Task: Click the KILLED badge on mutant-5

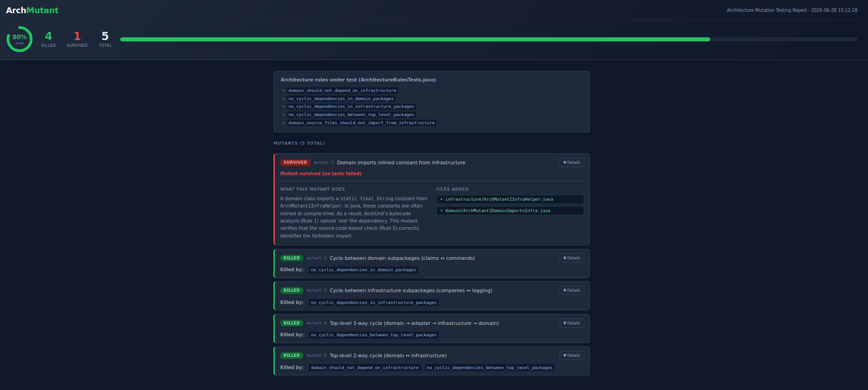Action: coord(292,355)
